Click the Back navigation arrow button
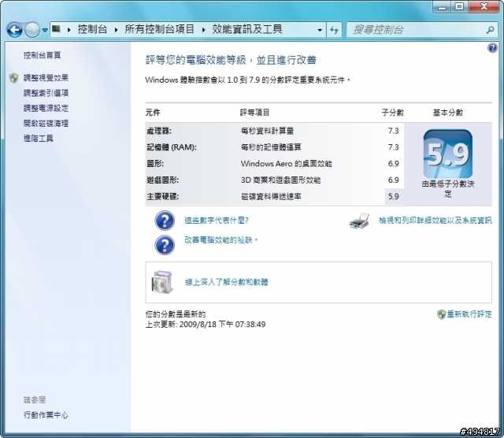This screenshot has height=438, width=504. (x=14, y=29)
